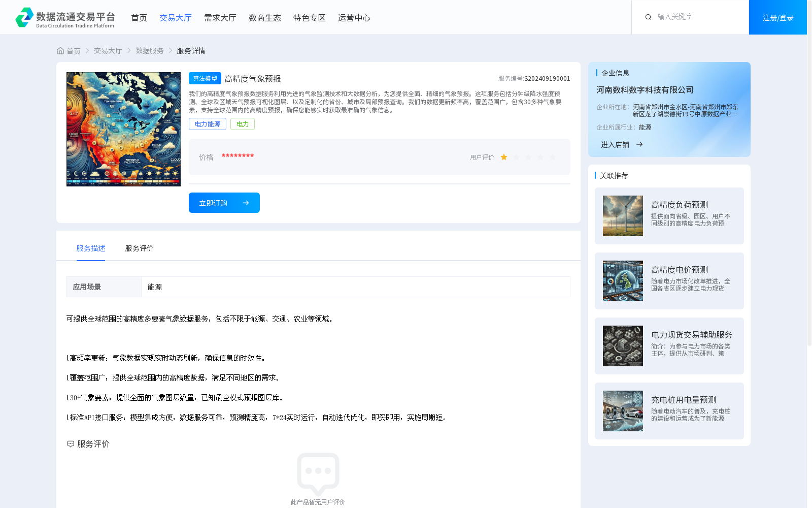Click the 关联推荐 section heading
Image resolution: width=812 pixels, height=508 pixels.
tap(614, 176)
